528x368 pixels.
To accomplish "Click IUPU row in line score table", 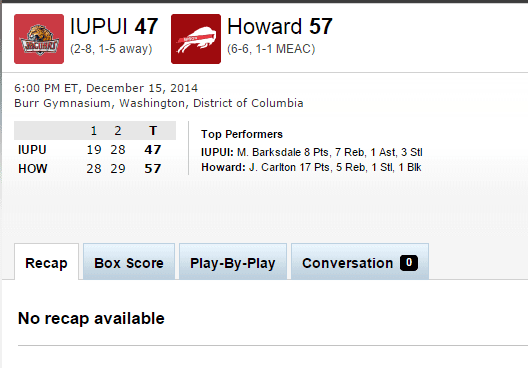I will 95,149.
